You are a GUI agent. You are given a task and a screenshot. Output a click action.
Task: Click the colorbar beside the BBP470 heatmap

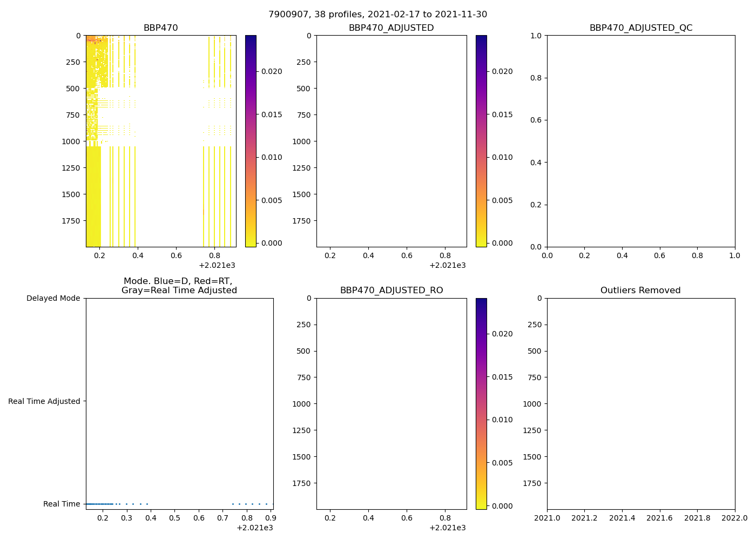tap(251, 140)
